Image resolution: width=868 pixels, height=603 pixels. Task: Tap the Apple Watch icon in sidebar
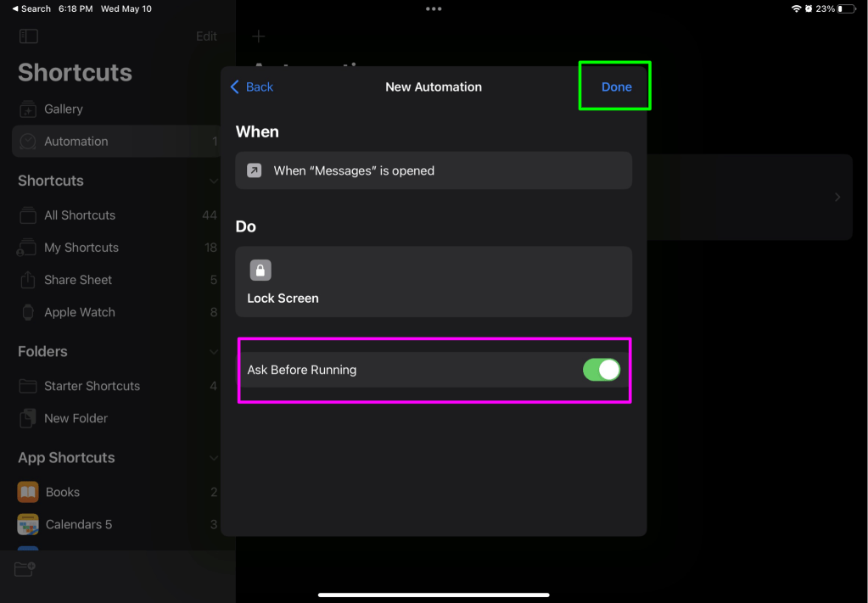[x=28, y=312]
